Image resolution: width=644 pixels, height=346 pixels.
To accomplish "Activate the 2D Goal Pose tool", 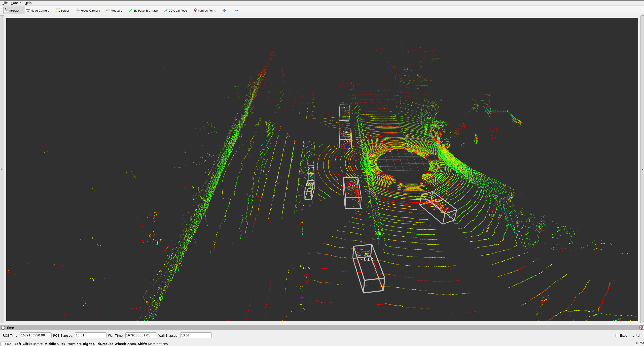I will pyautogui.click(x=175, y=11).
